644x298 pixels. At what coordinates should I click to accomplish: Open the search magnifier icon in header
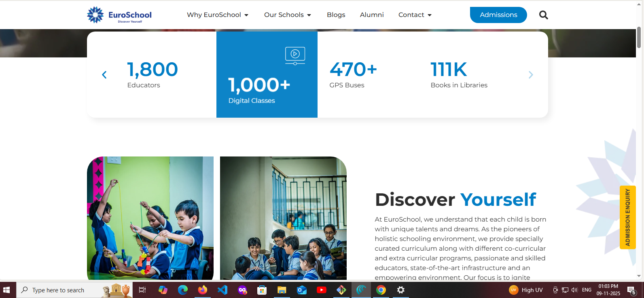click(543, 15)
